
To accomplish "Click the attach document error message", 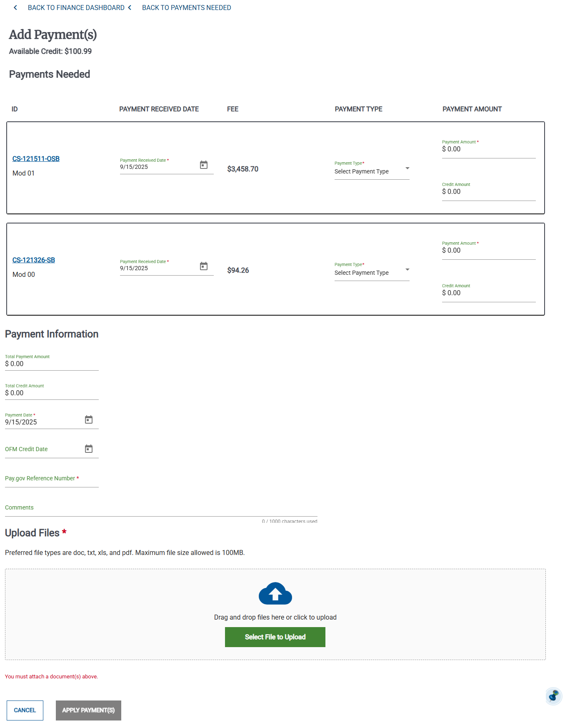I will pos(51,677).
